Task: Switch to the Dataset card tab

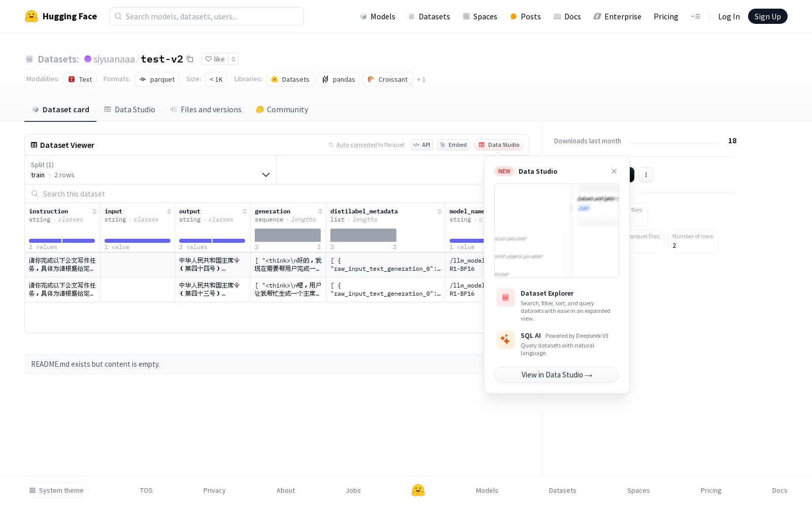Action: (x=60, y=110)
